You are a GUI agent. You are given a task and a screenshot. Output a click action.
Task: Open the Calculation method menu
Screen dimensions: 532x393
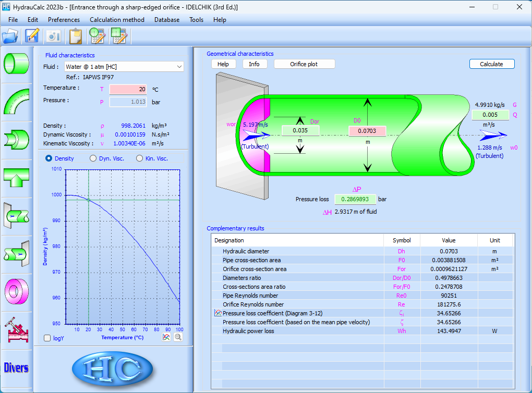(117, 20)
